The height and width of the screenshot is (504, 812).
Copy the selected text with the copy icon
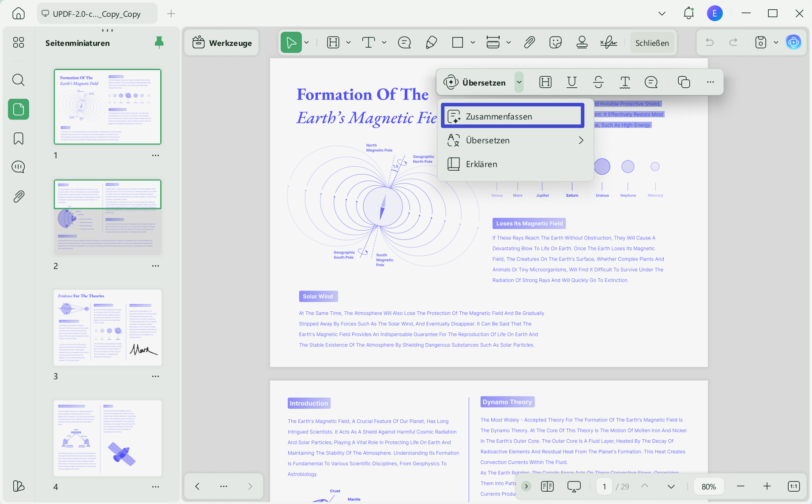[x=684, y=82]
